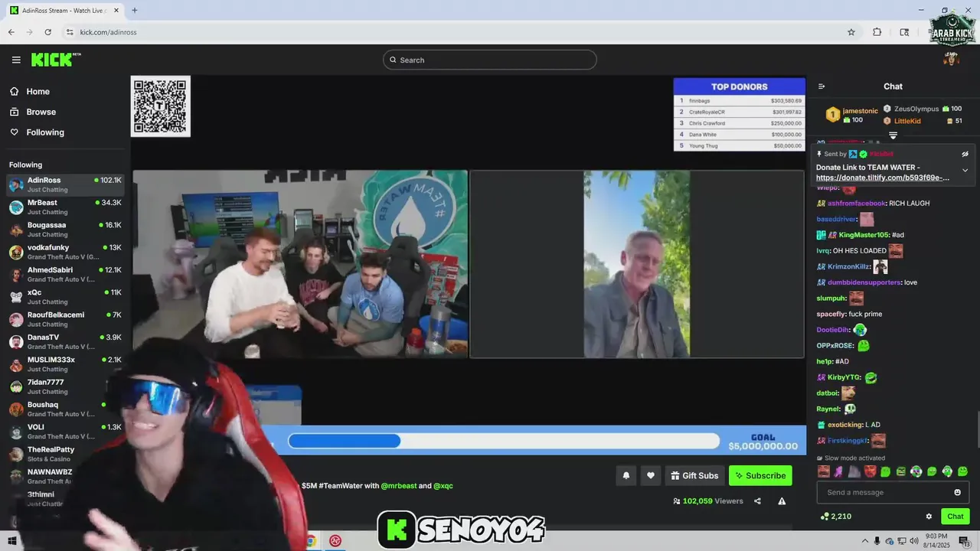Click the last green quick emote
The height and width of the screenshot is (551, 980).
[x=963, y=471]
